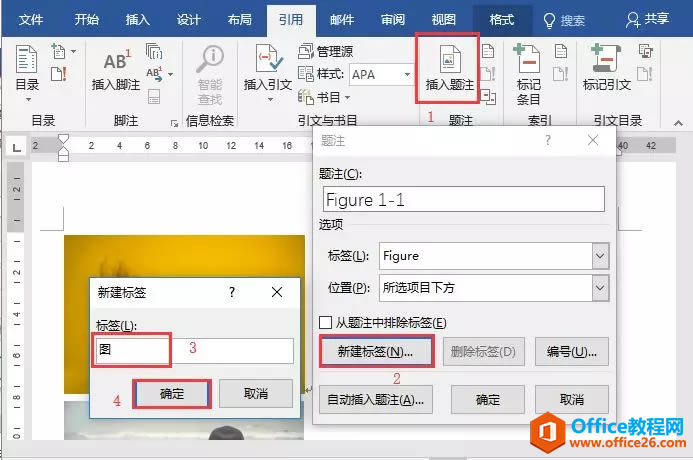693x460 pixels.
Task: Open Manage Sources (管理源)
Action: 326,51
